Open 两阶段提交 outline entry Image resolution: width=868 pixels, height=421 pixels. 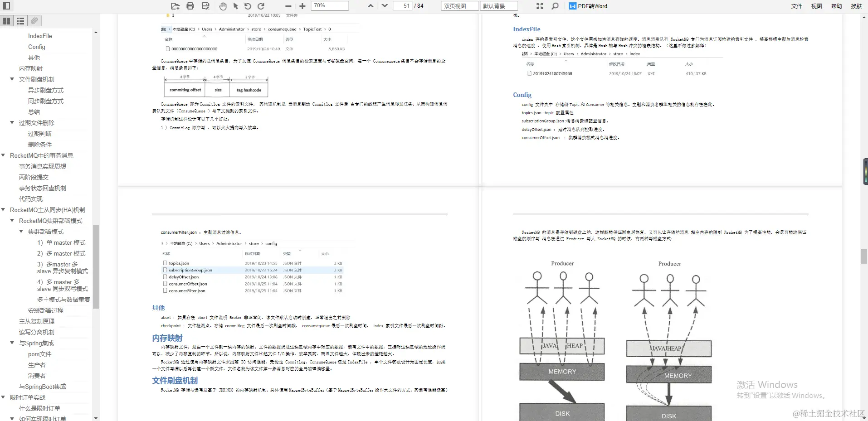click(34, 177)
